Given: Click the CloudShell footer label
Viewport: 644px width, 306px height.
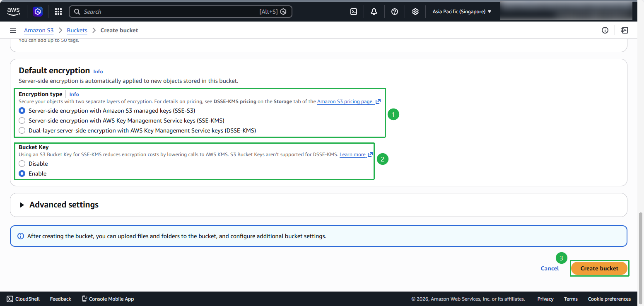Looking at the screenshot, I should (27, 299).
